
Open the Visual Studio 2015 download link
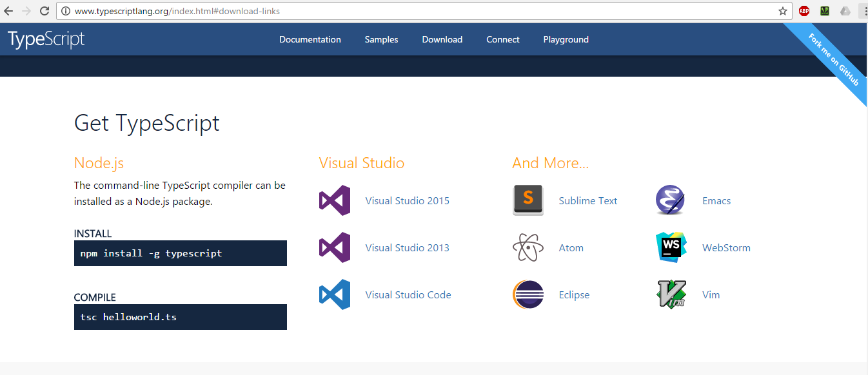[x=407, y=200]
